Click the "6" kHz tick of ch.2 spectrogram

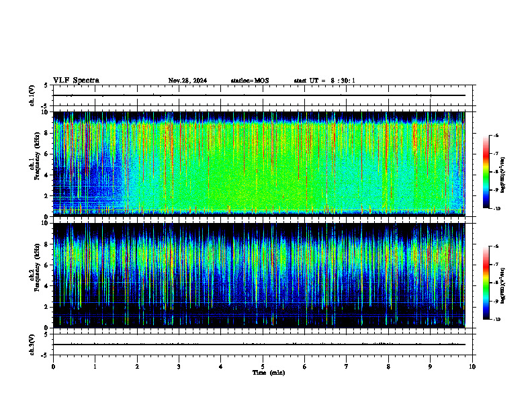(47, 265)
